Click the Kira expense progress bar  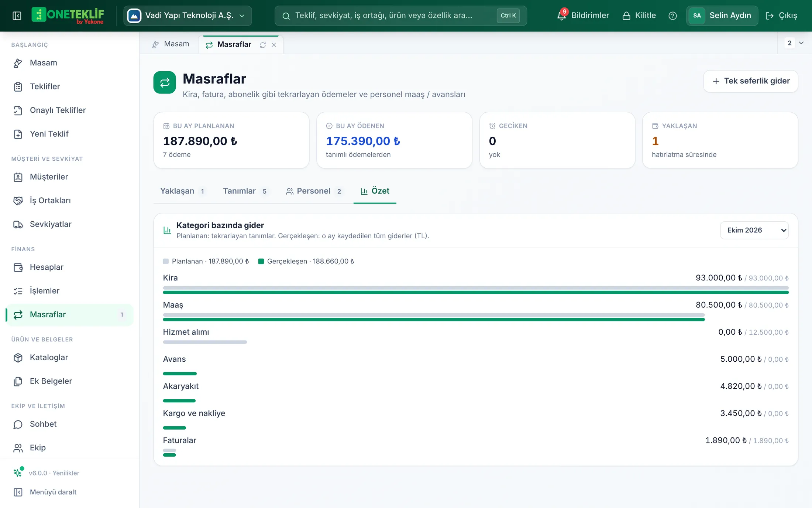click(x=476, y=290)
